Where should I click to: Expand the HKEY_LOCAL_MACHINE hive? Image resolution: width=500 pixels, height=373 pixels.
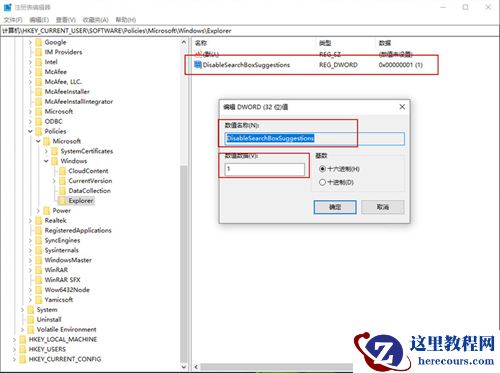tap(14, 339)
